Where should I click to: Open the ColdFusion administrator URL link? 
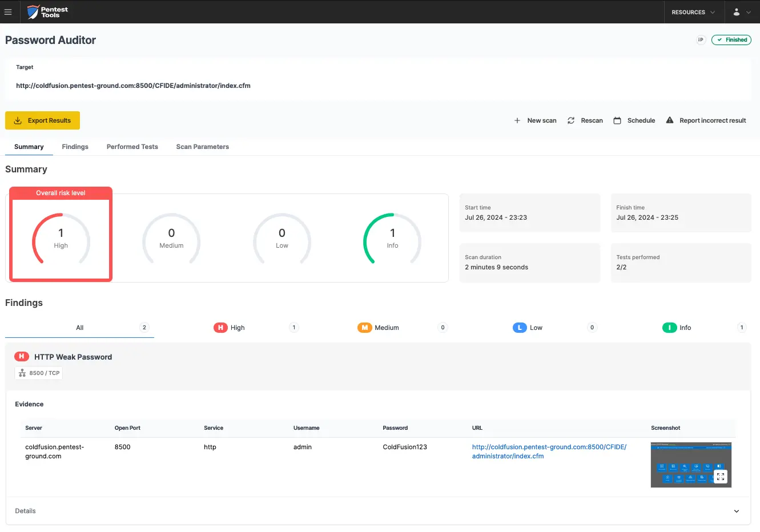(x=549, y=452)
